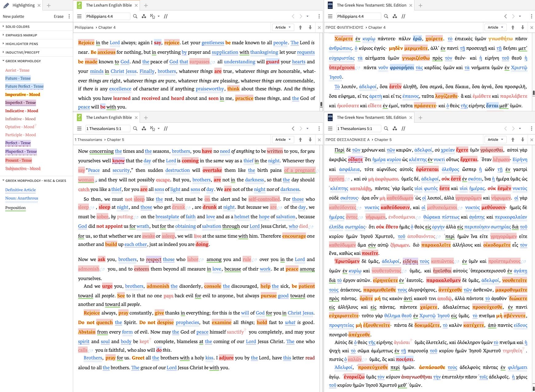Toggle parallel resources in Philippians Lexham panel

pyautogui.click(x=166, y=16)
